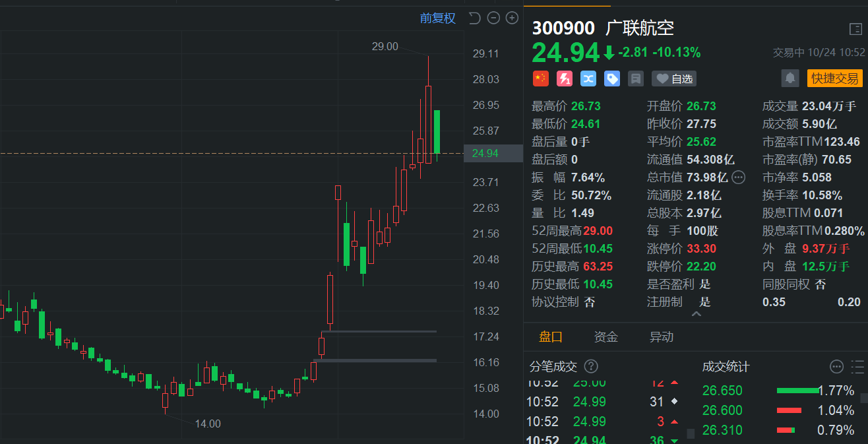Collapse the quote details panel chevron
This screenshot has height=444, width=868.
696,314
